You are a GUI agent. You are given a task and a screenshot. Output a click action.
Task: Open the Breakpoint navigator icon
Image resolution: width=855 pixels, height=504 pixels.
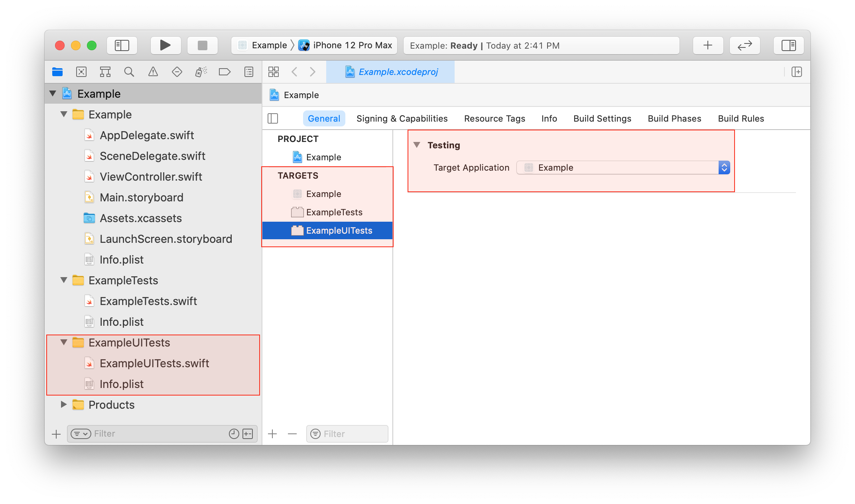click(x=225, y=72)
